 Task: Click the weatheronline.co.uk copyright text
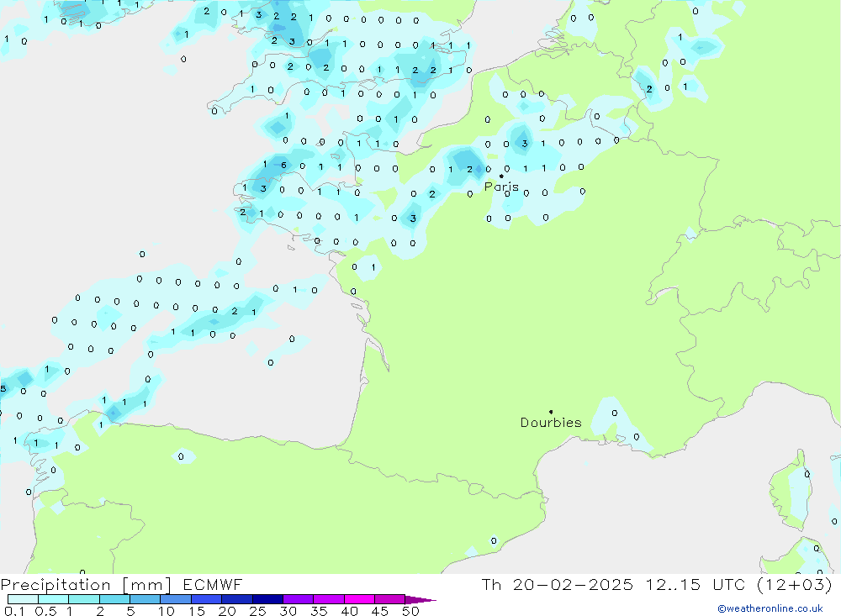tap(770, 608)
